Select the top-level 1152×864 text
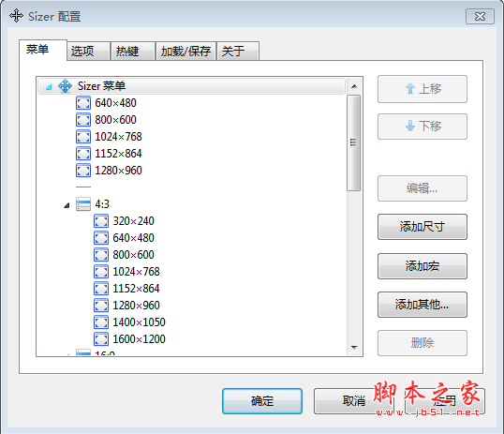 pyautogui.click(x=118, y=154)
